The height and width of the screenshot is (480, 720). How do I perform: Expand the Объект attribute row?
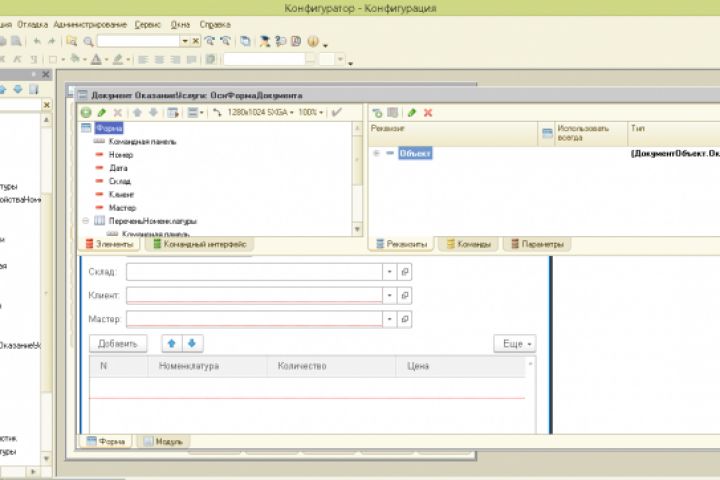pyautogui.click(x=376, y=153)
